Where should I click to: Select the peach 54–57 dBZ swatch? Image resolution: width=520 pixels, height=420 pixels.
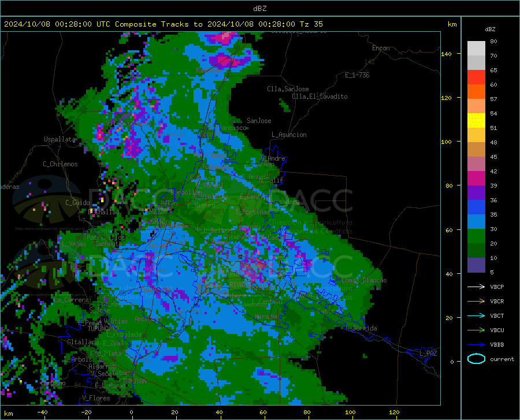476,106
